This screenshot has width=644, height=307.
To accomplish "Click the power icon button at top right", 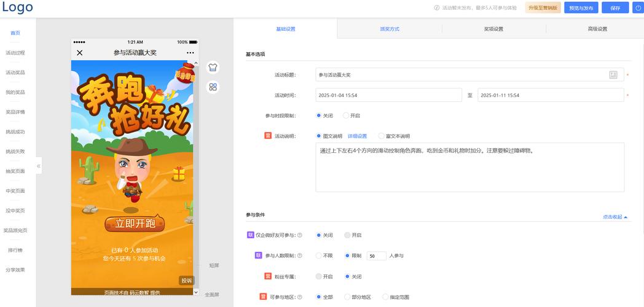I will point(638,8).
